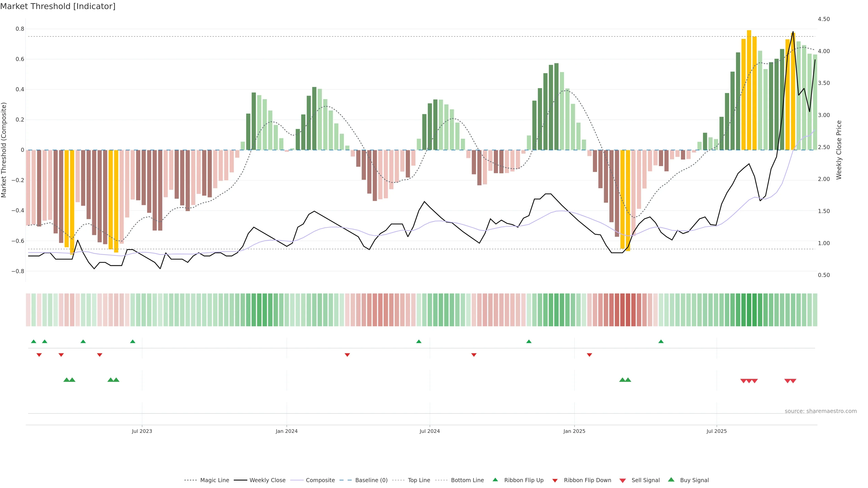Click the Market Threshold [Indicator] chart title
Image resolution: width=868 pixels, height=488 pixels.
pos(58,6)
